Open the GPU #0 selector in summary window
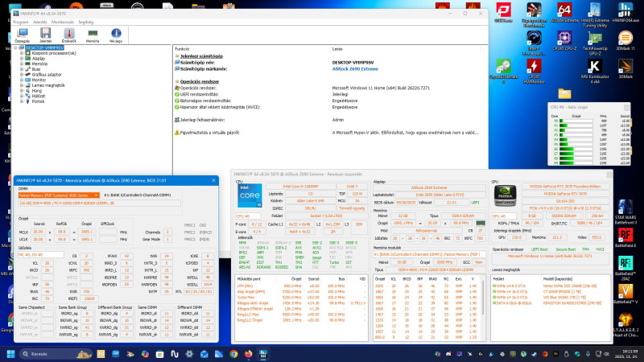644x362 pixels. (x=504, y=216)
